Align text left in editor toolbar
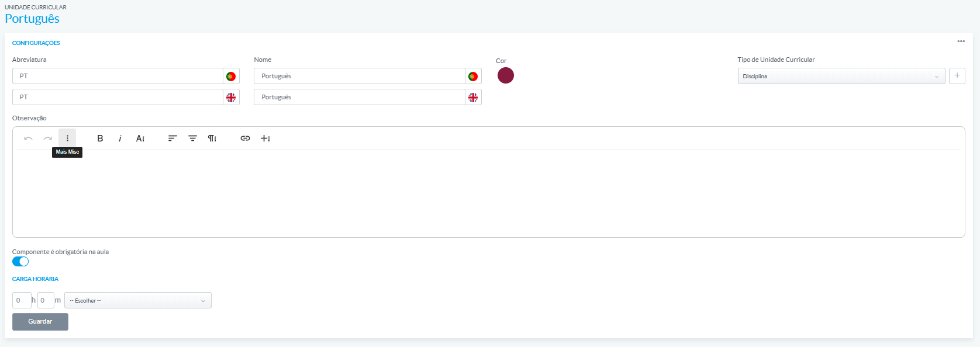Viewport: 980px width, 347px height. pos(172,138)
